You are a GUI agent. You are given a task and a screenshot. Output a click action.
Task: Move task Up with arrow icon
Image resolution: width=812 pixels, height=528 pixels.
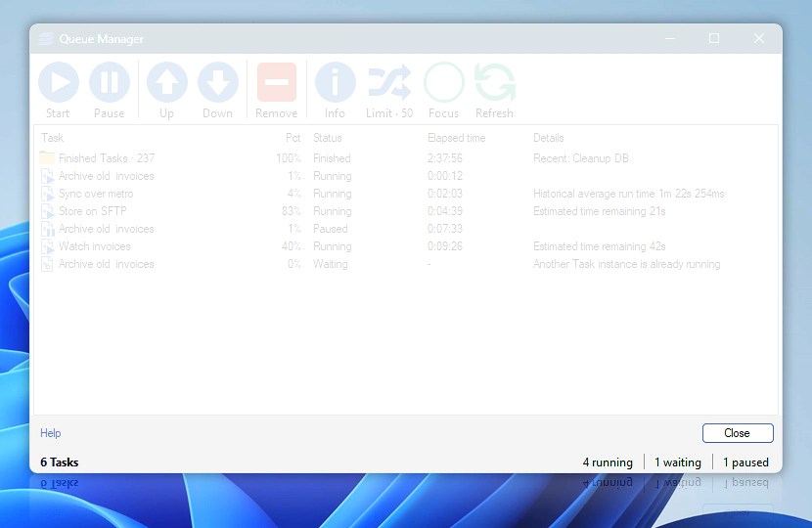pos(166,82)
